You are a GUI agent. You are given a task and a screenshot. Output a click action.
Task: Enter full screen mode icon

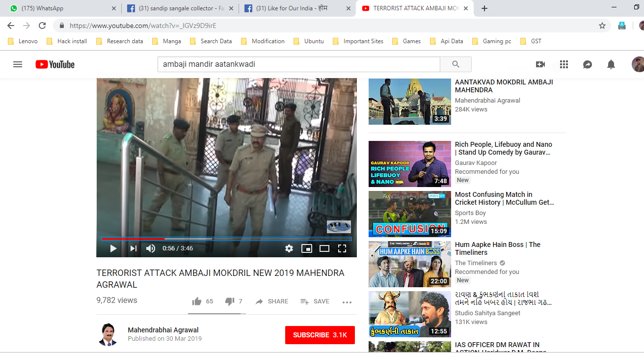pos(342,248)
